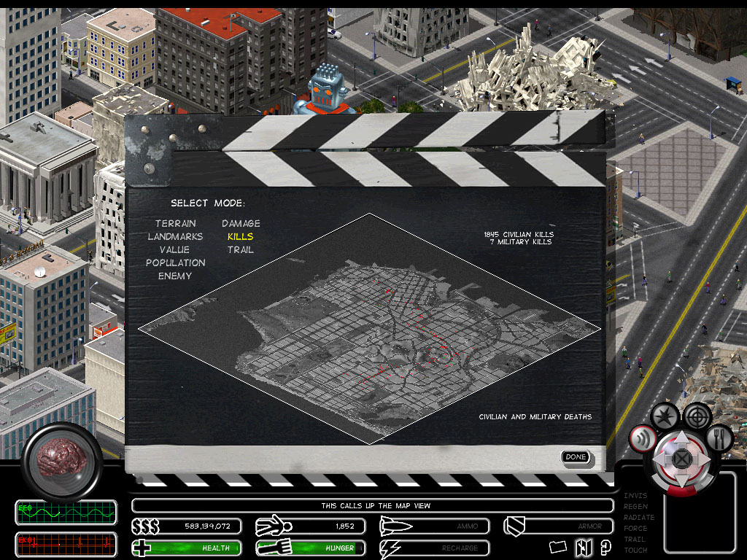The width and height of the screenshot is (747, 560).
Task: Click the blue robot monster in the city
Action: point(326,90)
